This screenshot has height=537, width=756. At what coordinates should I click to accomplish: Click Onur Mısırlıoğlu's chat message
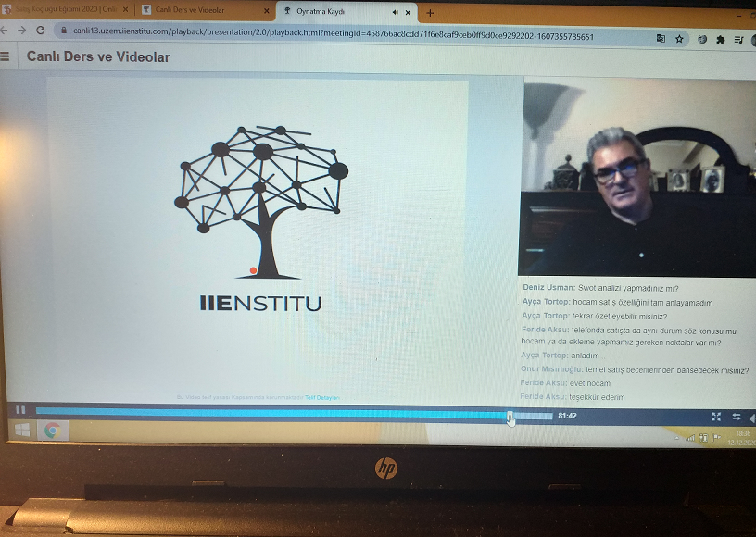pos(635,369)
